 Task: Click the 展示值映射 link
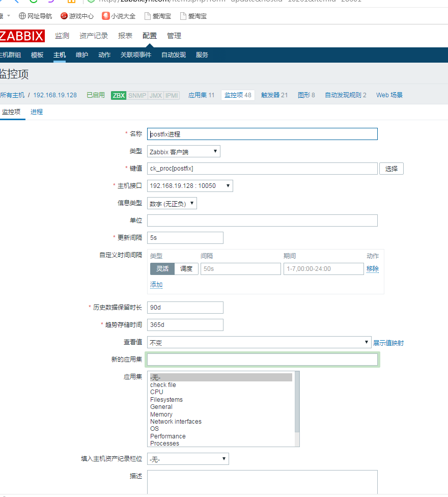pyautogui.click(x=388, y=343)
